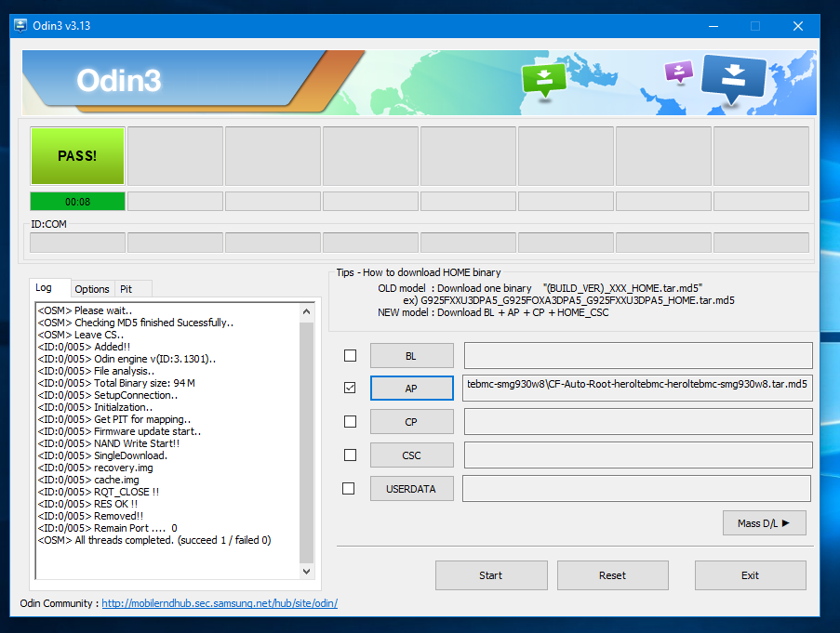The image size is (840, 633).
Task: Click the BL file browse button
Action: point(411,356)
